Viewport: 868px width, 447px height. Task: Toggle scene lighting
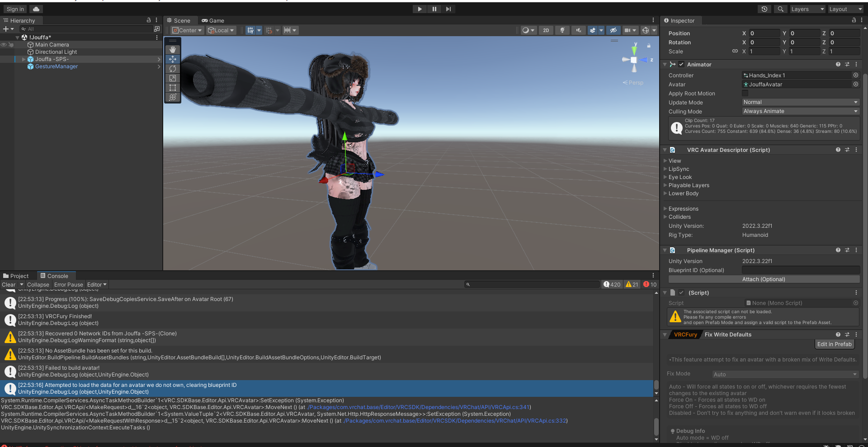coord(562,30)
